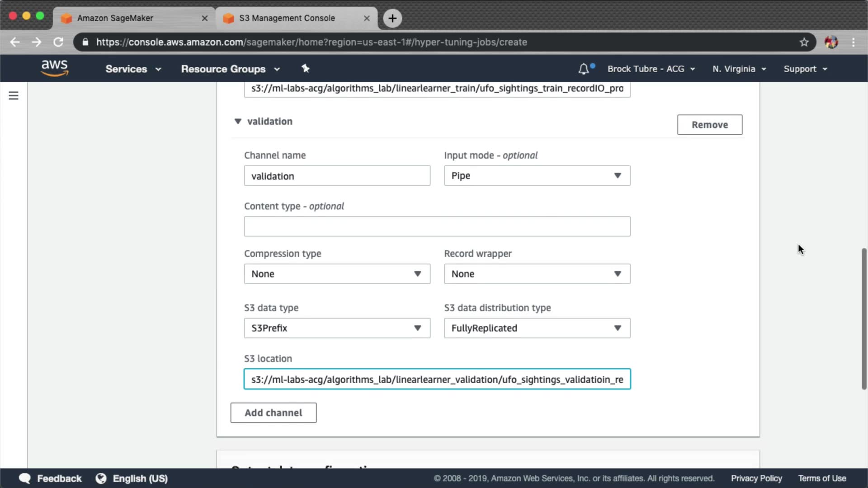Open the hamburger side navigation menu
Image resolution: width=868 pixels, height=488 pixels.
point(14,96)
